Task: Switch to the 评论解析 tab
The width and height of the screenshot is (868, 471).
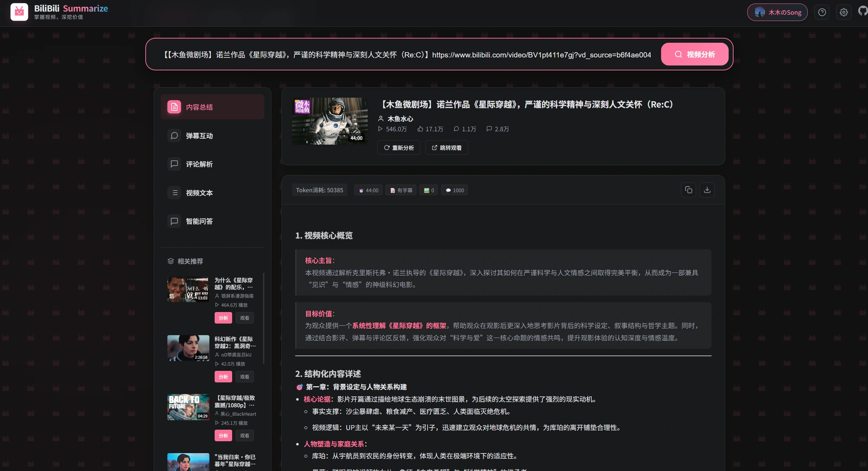Action: (x=213, y=164)
